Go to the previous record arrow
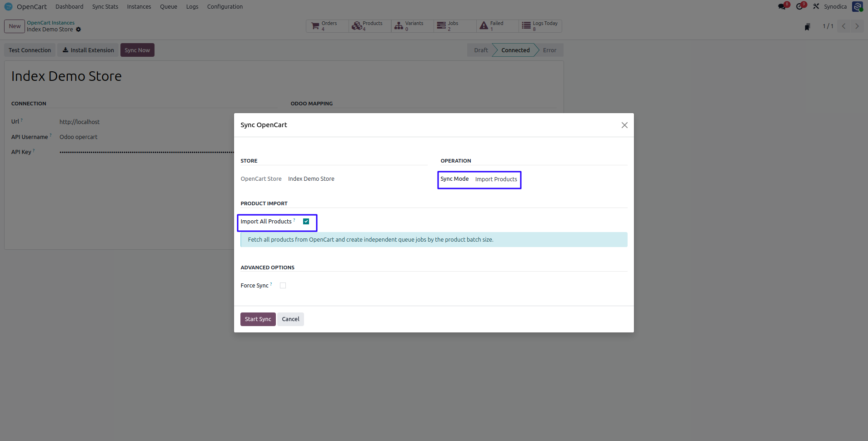 843,26
